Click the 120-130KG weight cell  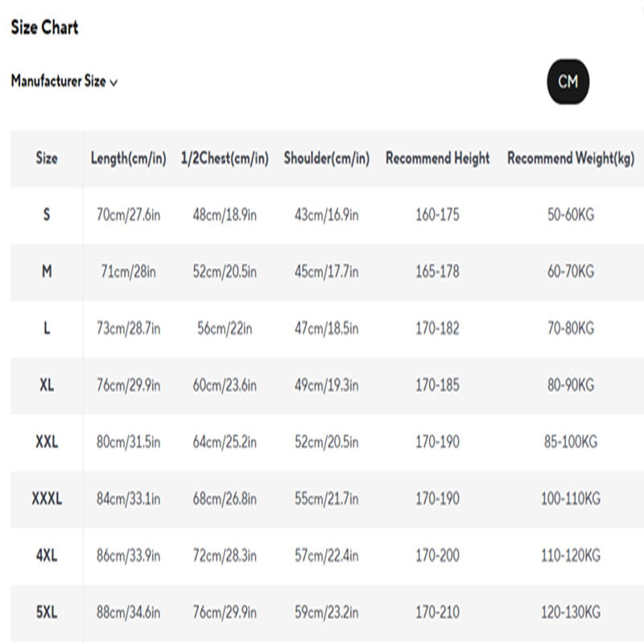tap(571, 613)
